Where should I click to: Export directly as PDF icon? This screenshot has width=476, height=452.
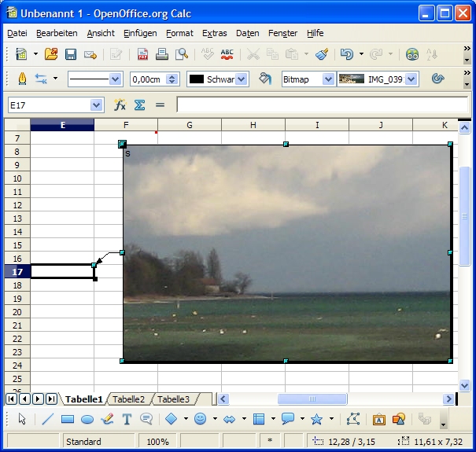[x=143, y=54]
